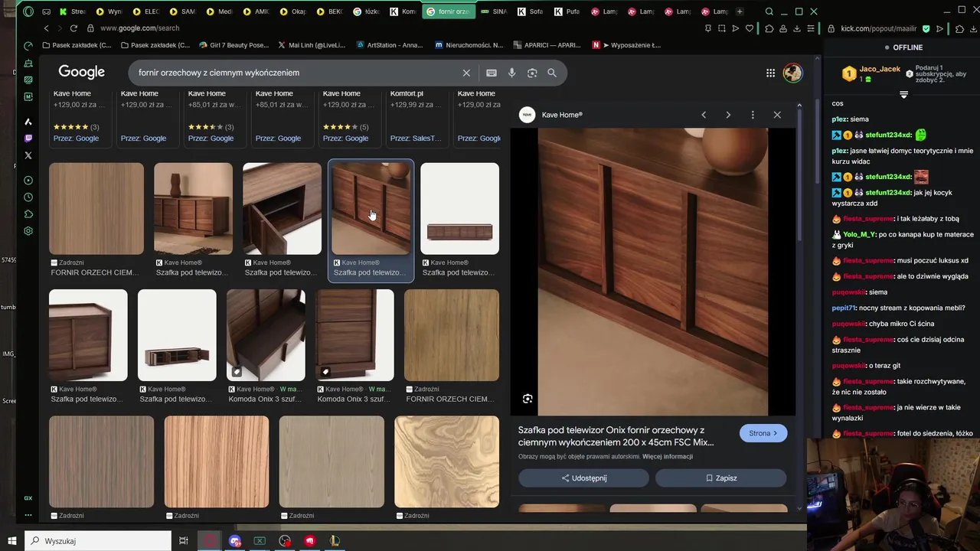The width and height of the screenshot is (980, 551).
Task: Open 'Nieruchomości' bookmark
Action: tap(469, 45)
